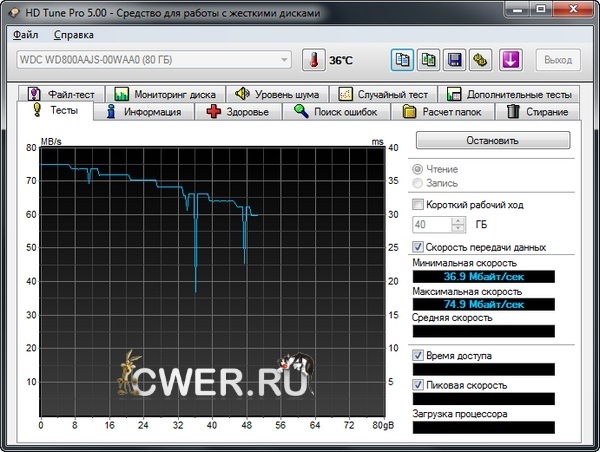Click the thermometer temperature icon
Viewport: 600px width, 452px height.
[x=315, y=60]
